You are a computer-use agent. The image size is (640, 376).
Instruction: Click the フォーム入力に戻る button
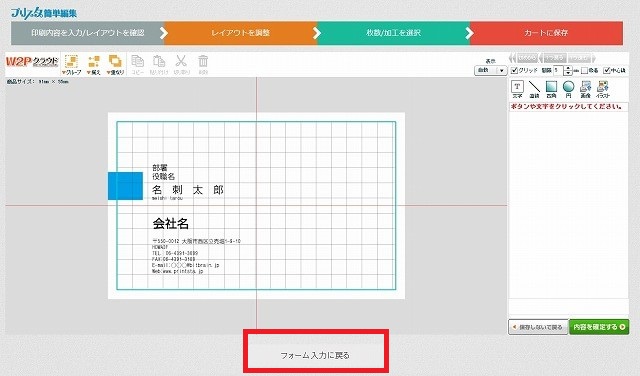(x=315, y=355)
